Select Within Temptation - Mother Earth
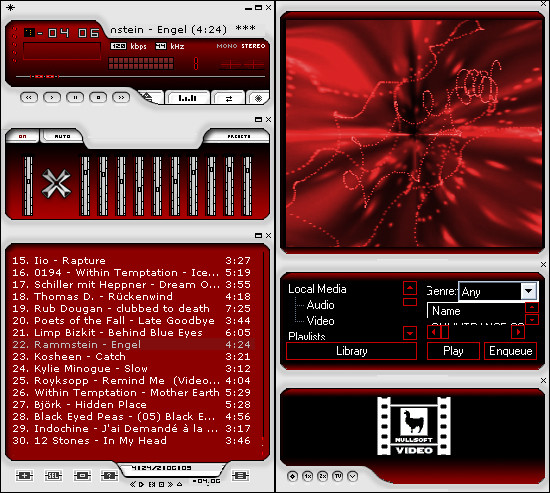This screenshot has height=493, width=550. click(132, 392)
